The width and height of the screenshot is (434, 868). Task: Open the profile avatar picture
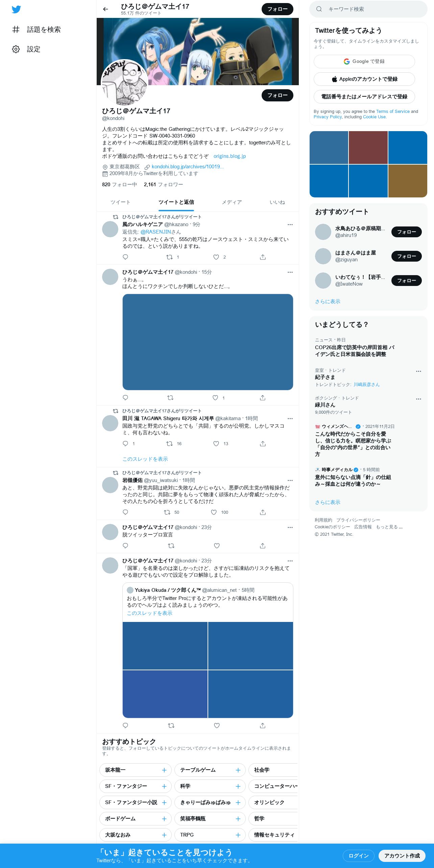coord(124,83)
